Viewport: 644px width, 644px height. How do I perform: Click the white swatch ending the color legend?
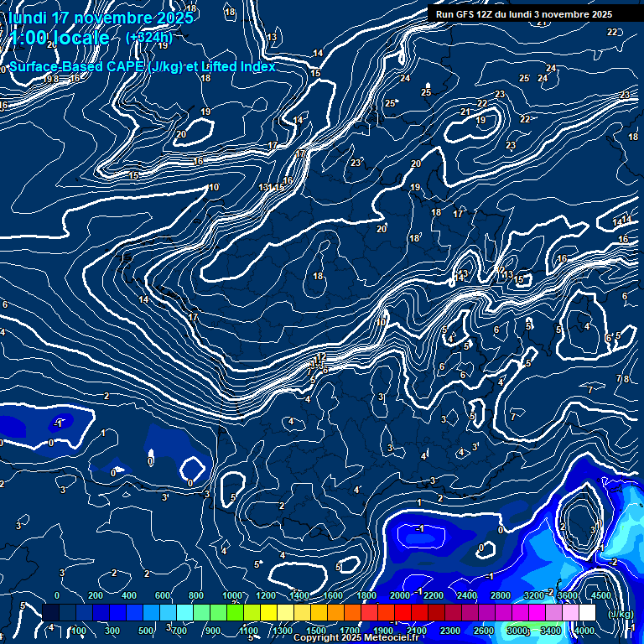point(587,612)
